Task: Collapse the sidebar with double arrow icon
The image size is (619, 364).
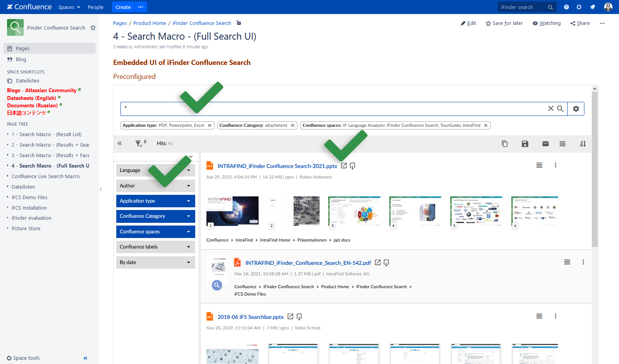Action: (x=85, y=358)
